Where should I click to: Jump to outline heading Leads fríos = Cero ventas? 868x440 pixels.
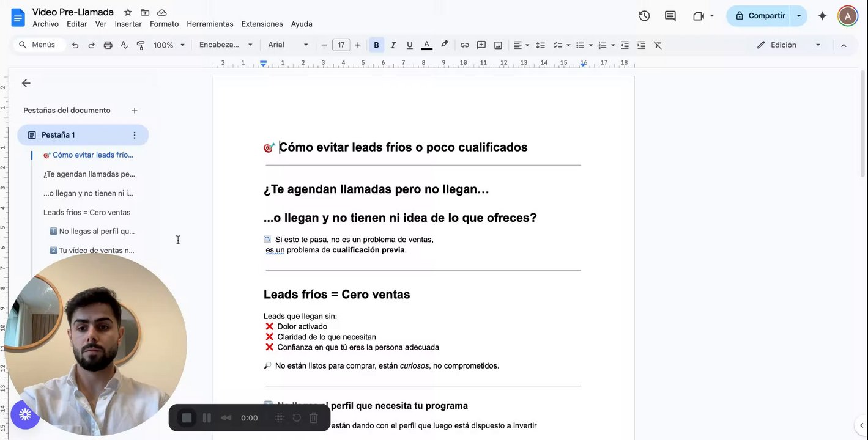click(87, 213)
